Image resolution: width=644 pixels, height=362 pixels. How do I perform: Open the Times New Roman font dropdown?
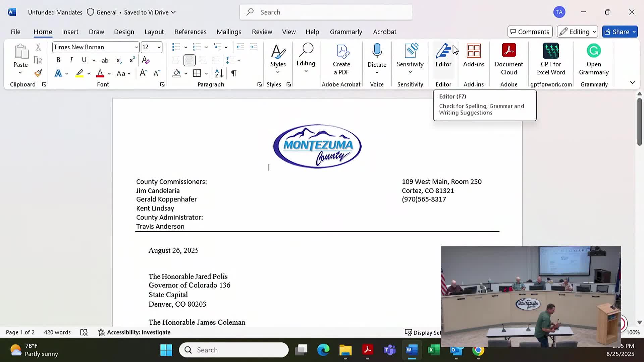pos(136,47)
